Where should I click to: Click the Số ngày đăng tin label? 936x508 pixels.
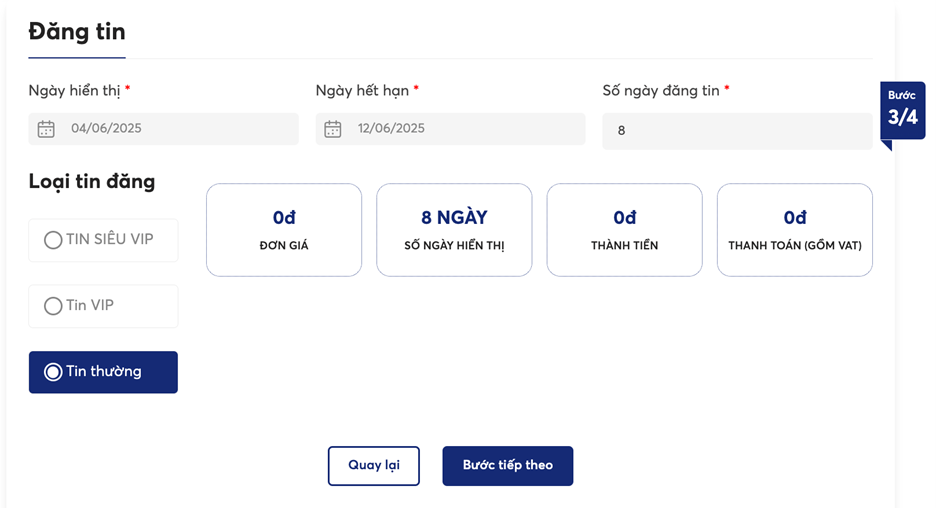click(661, 91)
